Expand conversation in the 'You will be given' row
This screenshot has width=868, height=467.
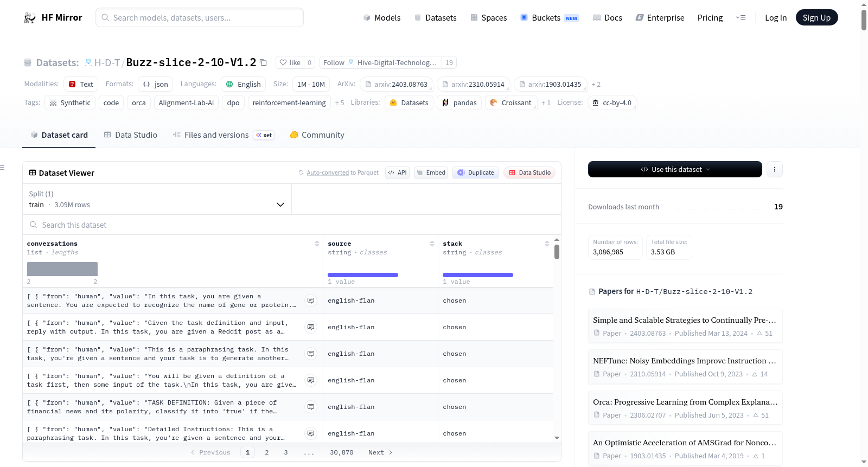click(x=311, y=380)
